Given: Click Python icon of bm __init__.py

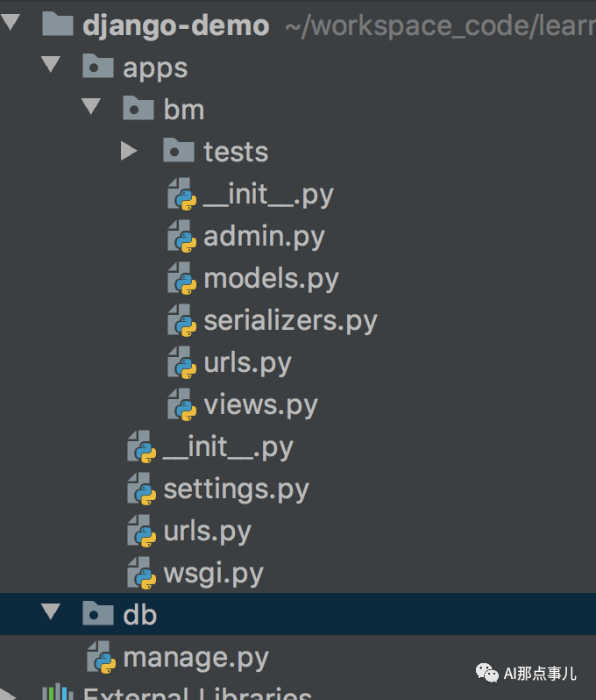Looking at the screenshot, I should click(x=182, y=194).
